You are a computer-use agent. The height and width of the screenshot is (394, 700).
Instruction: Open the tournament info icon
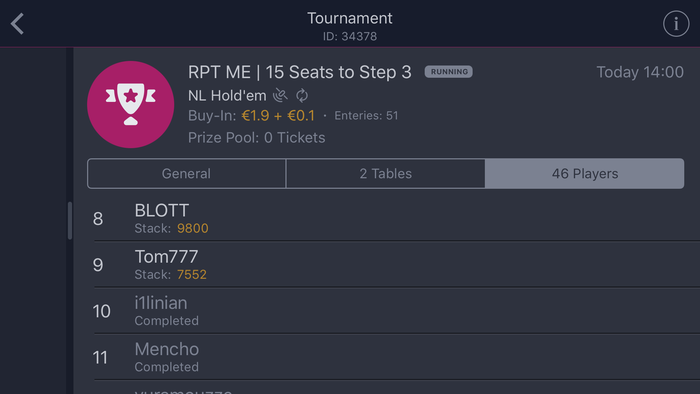click(676, 24)
